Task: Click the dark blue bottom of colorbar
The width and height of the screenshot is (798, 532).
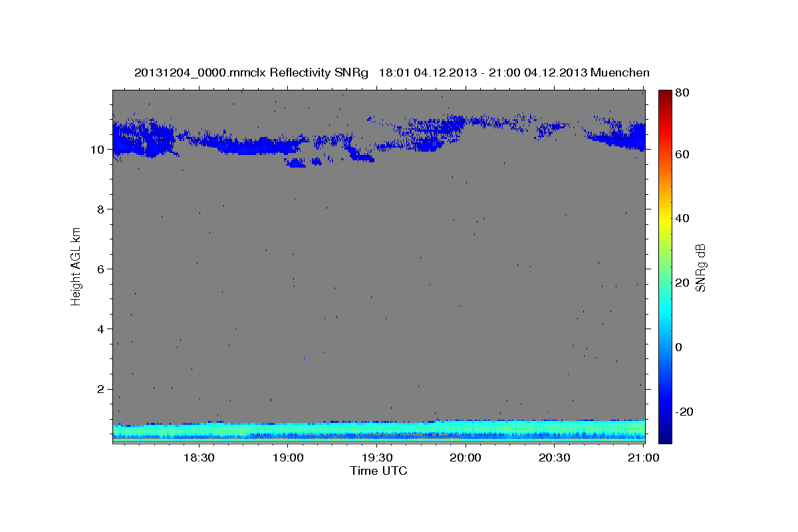Action: coord(664,438)
